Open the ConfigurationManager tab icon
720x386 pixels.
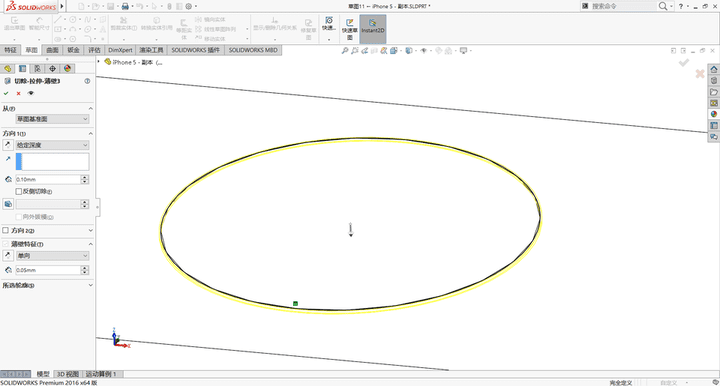pos(37,68)
